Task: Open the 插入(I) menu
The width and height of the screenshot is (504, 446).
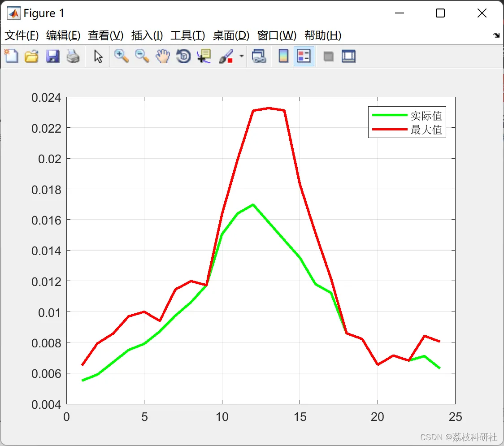Action: click(147, 35)
